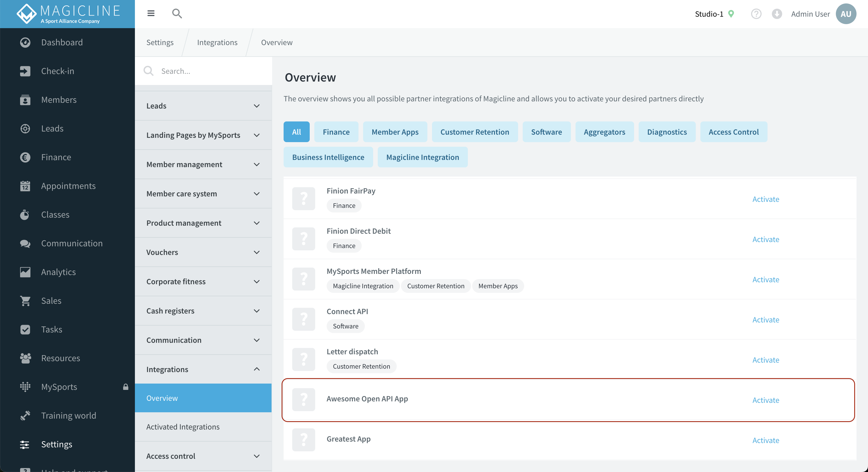
Task: Select the Business Intelligence filter
Action: (328, 157)
